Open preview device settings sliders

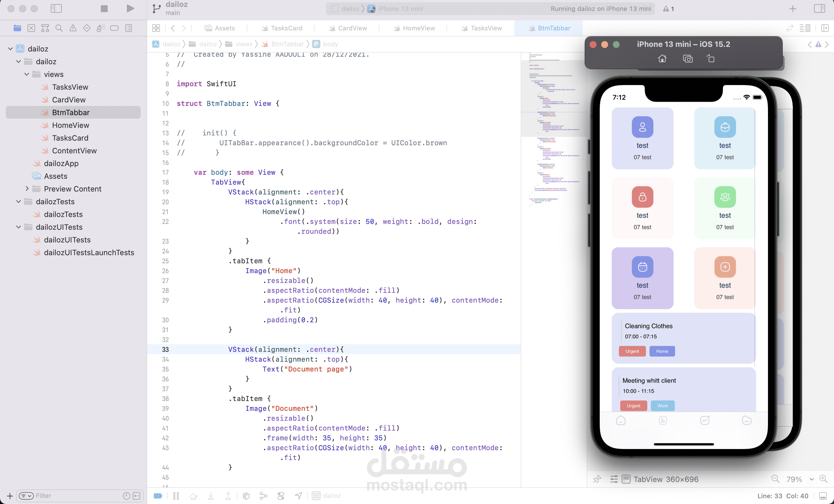[614, 479]
